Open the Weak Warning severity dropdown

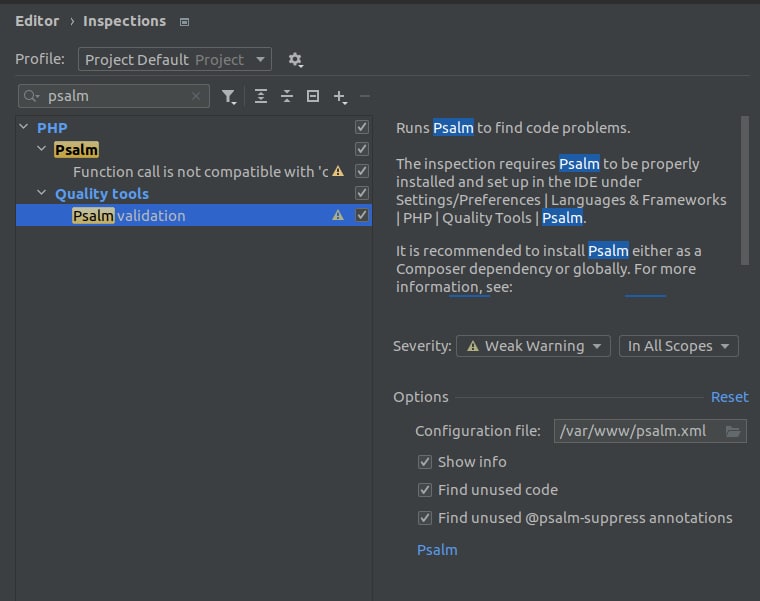[533, 346]
